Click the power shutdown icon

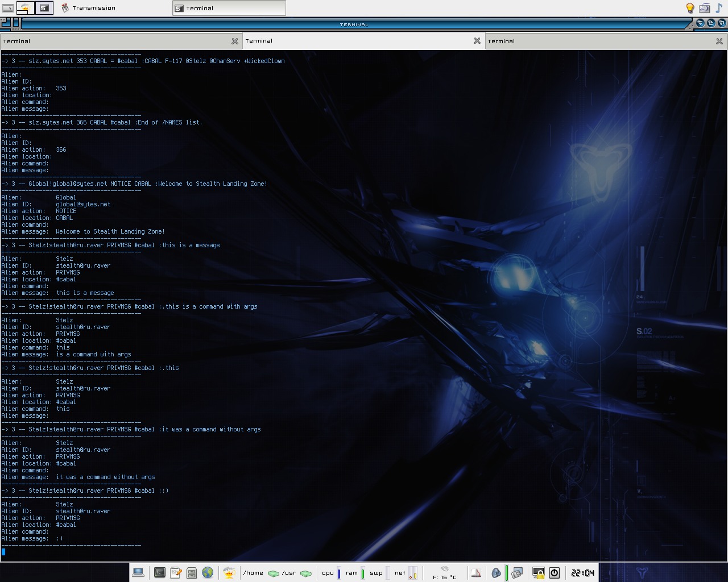[555, 573]
